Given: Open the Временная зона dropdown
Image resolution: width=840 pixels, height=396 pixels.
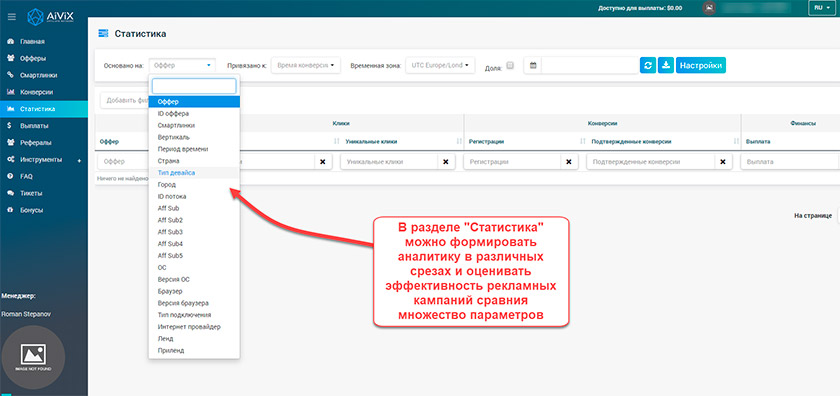Looking at the screenshot, I should click(440, 65).
